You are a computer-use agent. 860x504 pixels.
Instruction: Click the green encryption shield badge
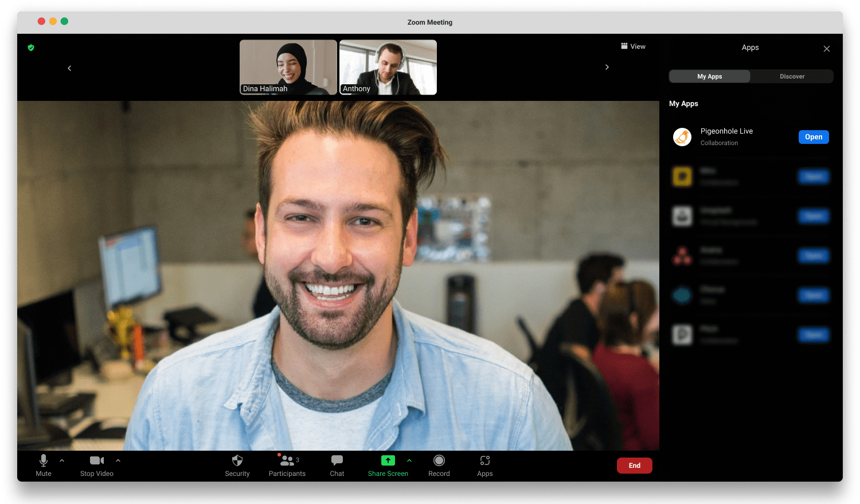pos(31,48)
